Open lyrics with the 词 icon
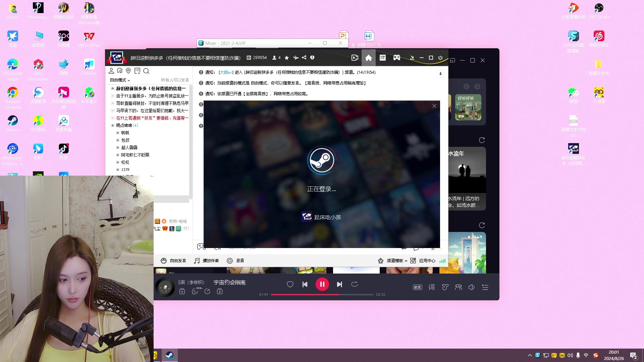This screenshot has width=644, height=362. [431, 287]
